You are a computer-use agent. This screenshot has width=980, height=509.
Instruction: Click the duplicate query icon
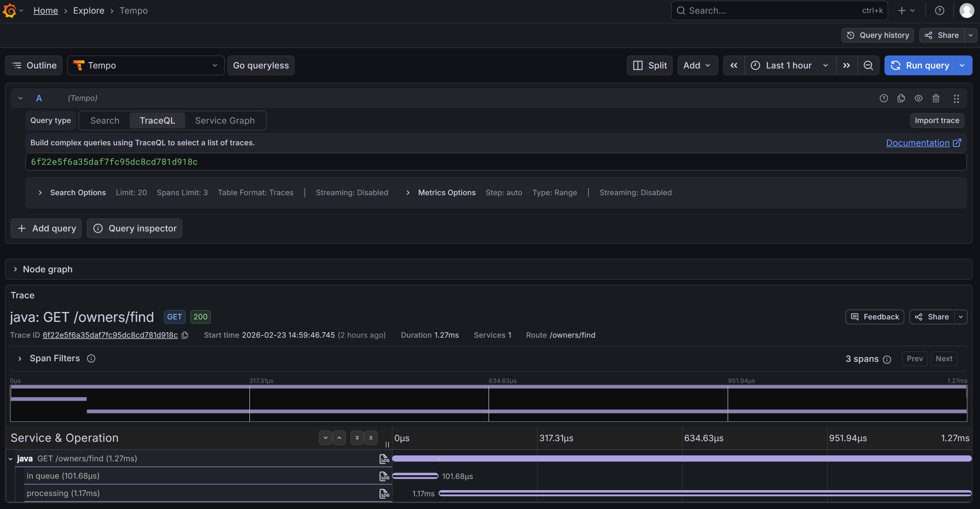(x=901, y=99)
